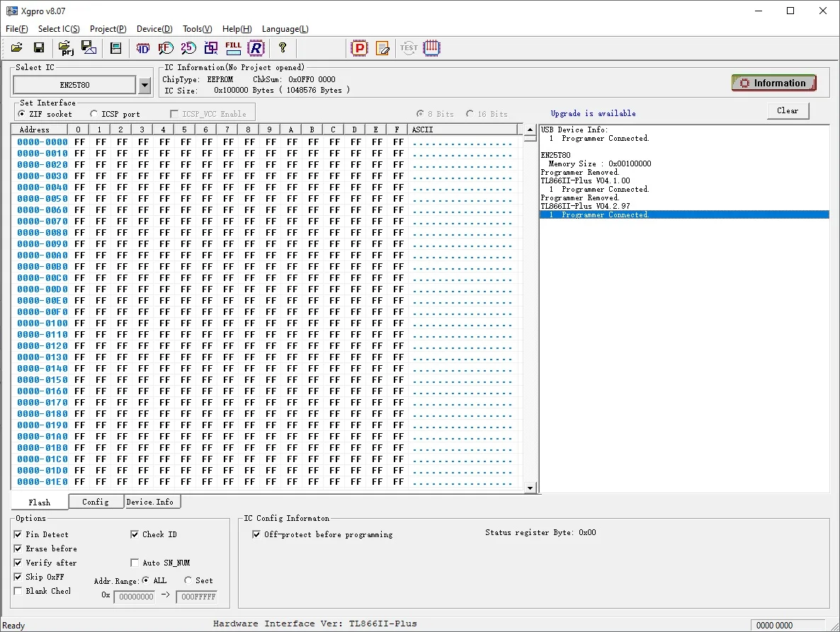This screenshot has height=632, width=840.
Task: Click the yellow question mark help icon
Action: pyautogui.click(x=283, y=48)
